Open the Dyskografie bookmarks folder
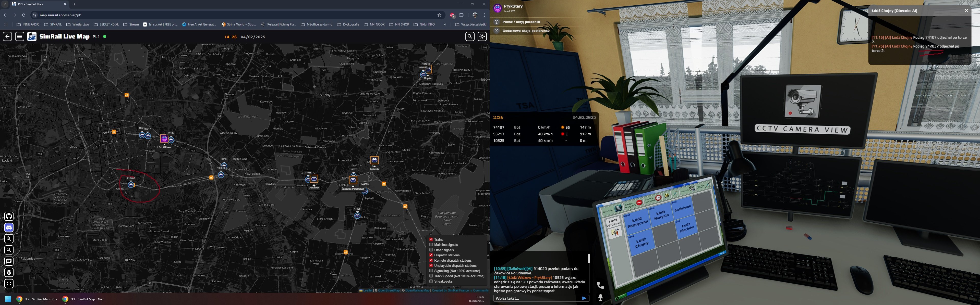 click(x=348, y=24)
